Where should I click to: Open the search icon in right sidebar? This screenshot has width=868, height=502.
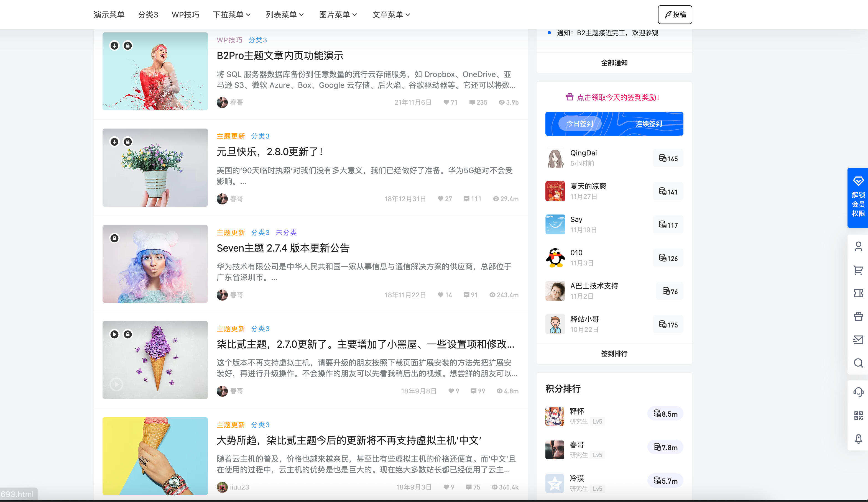click(858, 363)
